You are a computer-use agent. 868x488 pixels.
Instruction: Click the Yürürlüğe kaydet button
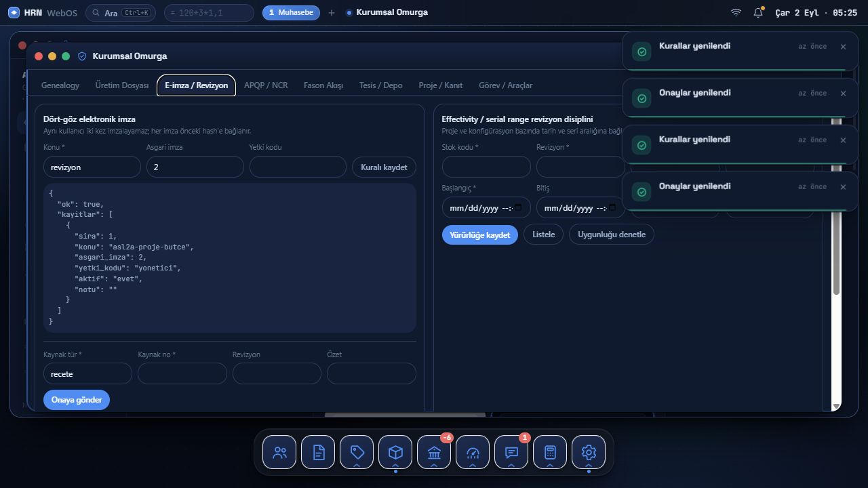click(480, 235)
